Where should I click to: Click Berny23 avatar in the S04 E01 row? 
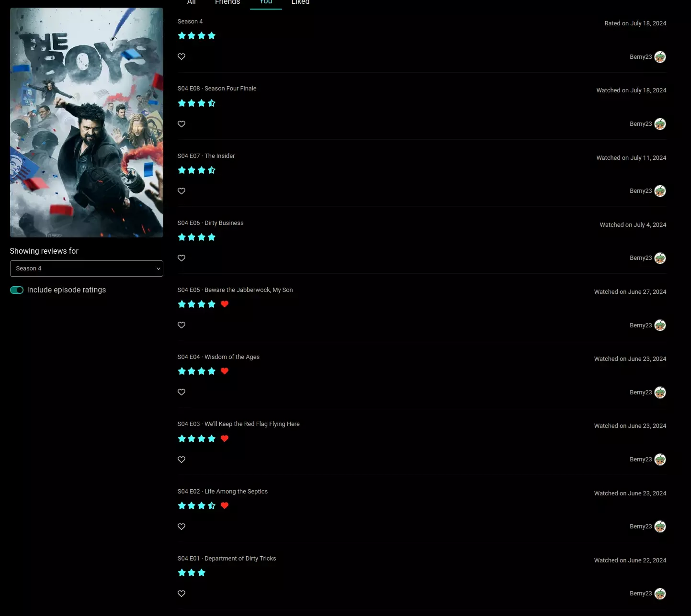click(660, 594)
